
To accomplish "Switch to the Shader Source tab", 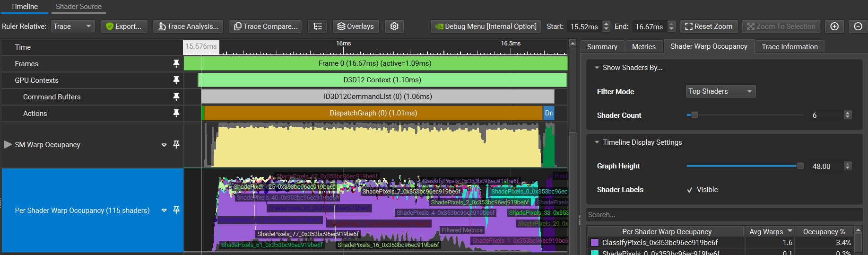I will tap(78, 7).
